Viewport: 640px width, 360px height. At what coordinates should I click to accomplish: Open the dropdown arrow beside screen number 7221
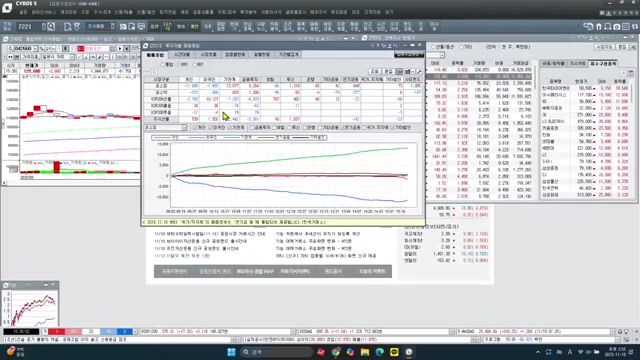(x=44, y=27)
